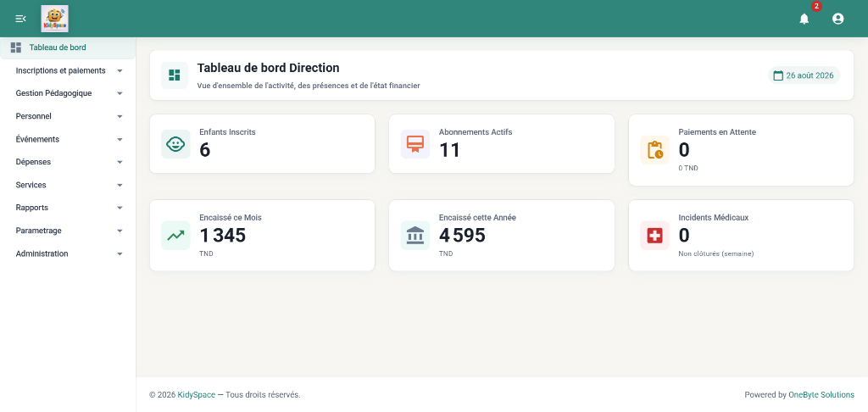Follow the KidySpace footer link
This screenshot has height=412, width=868.
[197, 395]
